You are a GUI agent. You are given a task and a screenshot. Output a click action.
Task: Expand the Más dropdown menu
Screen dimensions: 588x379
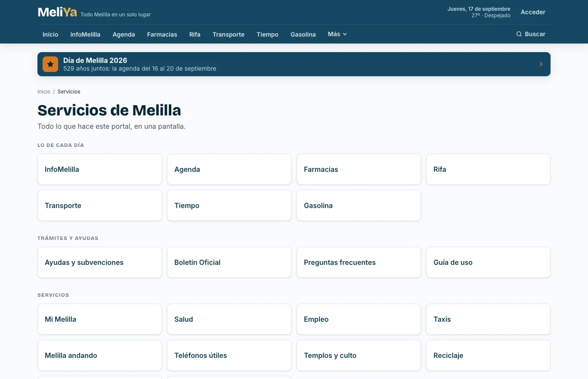[337, 34]
